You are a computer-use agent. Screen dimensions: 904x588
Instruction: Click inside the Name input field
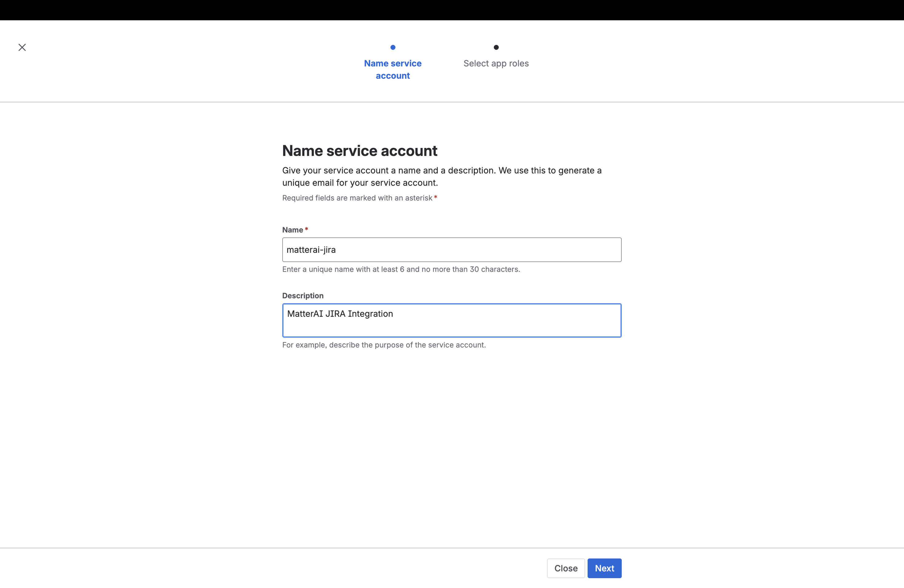pos(452,249)
